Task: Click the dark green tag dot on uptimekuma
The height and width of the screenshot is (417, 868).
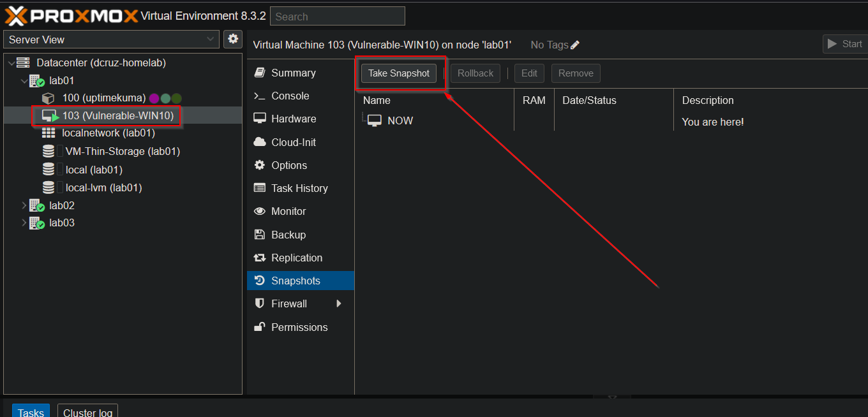Action: click(177, 98)
